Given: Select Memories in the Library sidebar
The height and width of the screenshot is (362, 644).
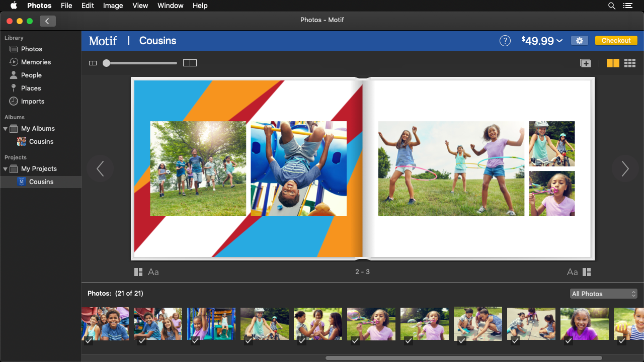Looking at the screenshot, I should [36, 62].
